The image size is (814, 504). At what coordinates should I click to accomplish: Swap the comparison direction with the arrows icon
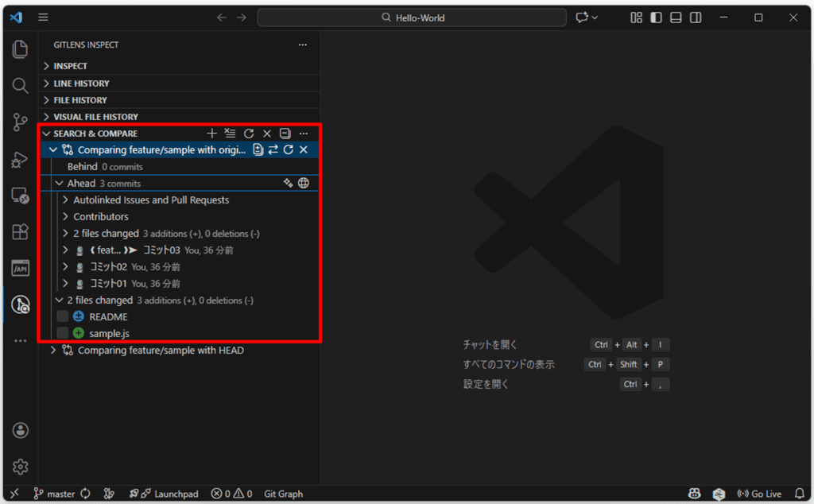coord(273,149)
